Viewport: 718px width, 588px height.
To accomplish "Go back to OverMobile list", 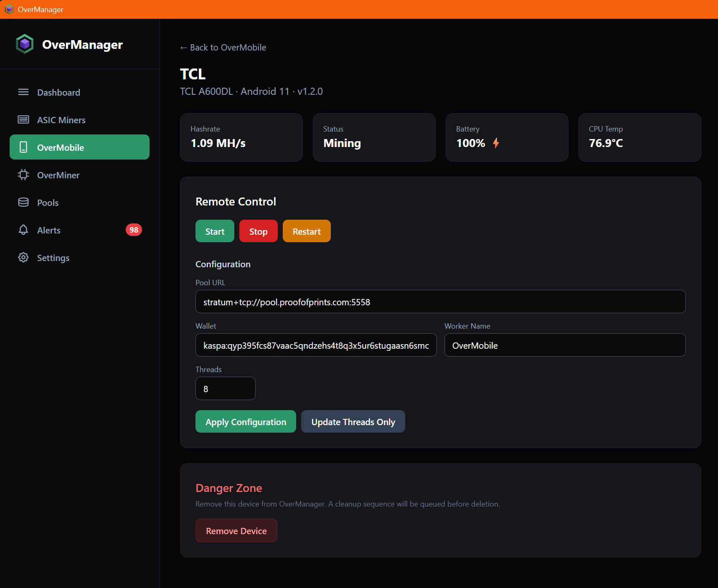I will pyautogui.click(x=223, y=47).
